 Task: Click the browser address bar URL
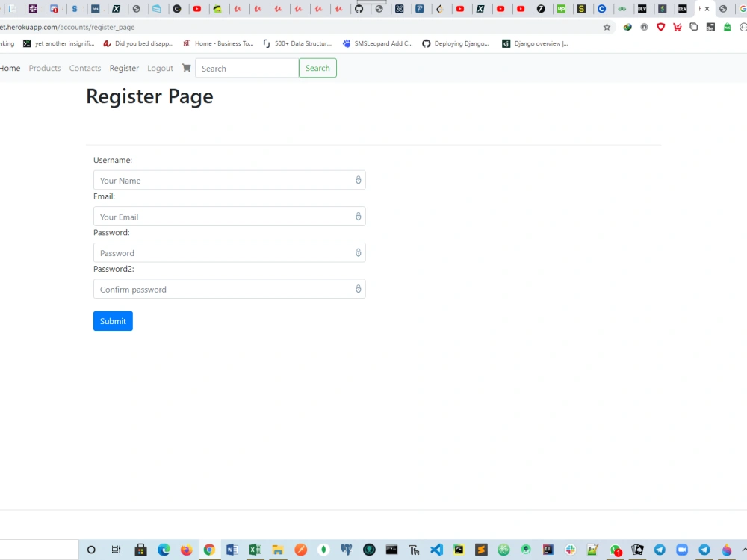coord(67,27)
